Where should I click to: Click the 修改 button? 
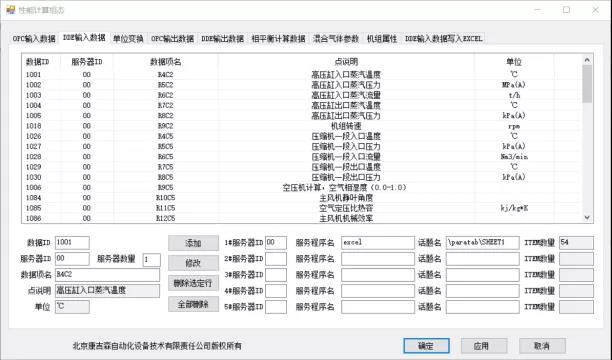point(193,263)
